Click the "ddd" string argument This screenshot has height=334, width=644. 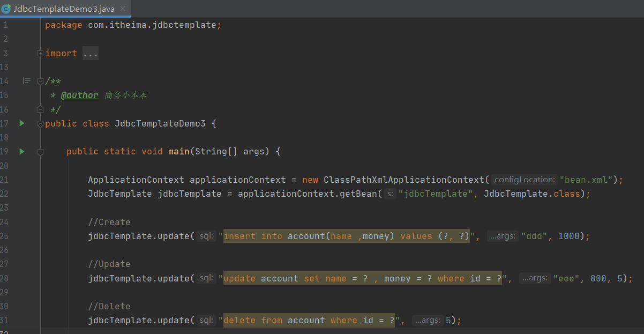[x=534, y=236]
